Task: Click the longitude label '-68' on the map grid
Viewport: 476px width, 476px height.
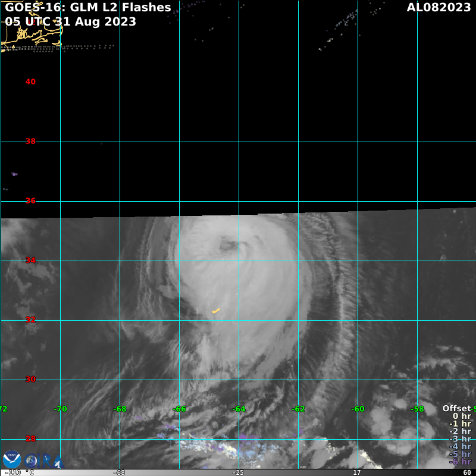Action: pos(120,409)
